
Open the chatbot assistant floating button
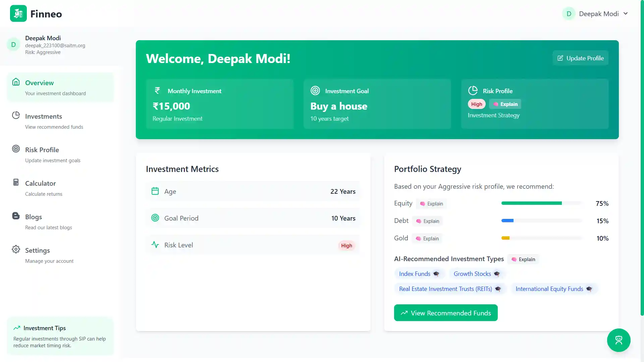pyautogui.click(x=619, y=340)
